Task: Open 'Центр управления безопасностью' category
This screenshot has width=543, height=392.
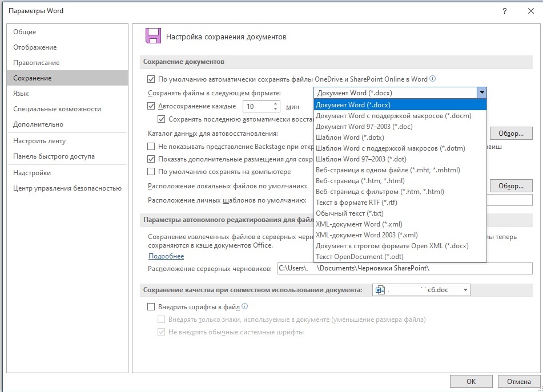Action: tap(67, 188)
